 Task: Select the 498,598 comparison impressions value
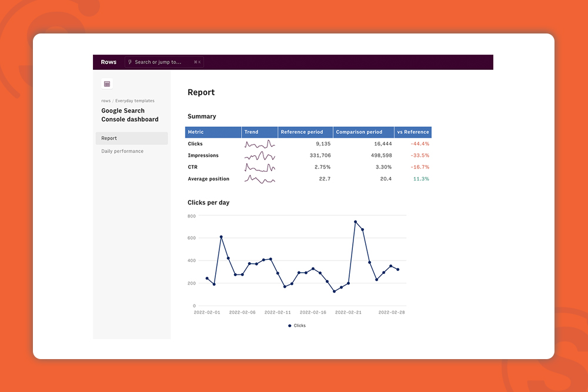(x=381, y=156)
